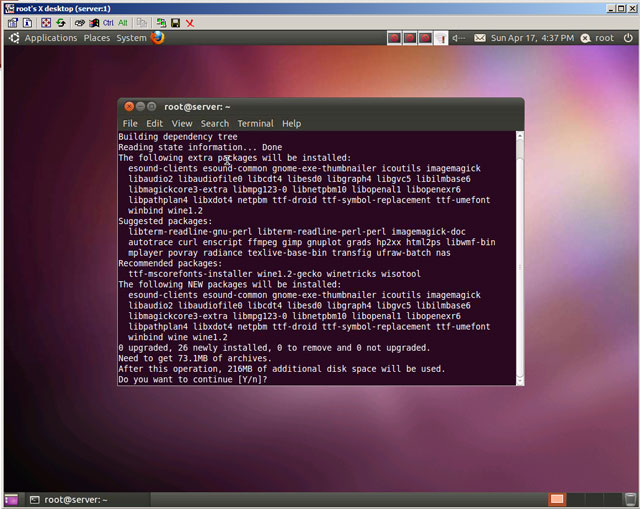Open terminal File menu
The image size is (640, 509).
[x=130, y=123]
